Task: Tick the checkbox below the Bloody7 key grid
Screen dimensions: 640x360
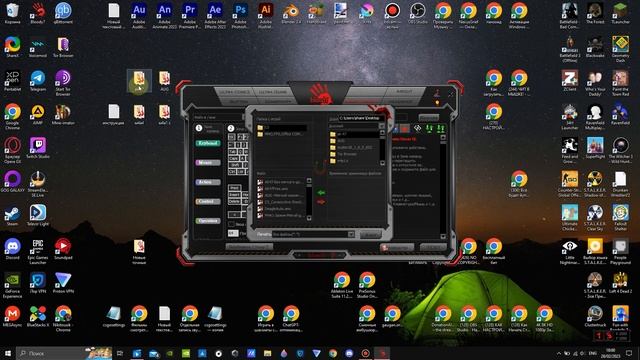Action: coord(231,224)
